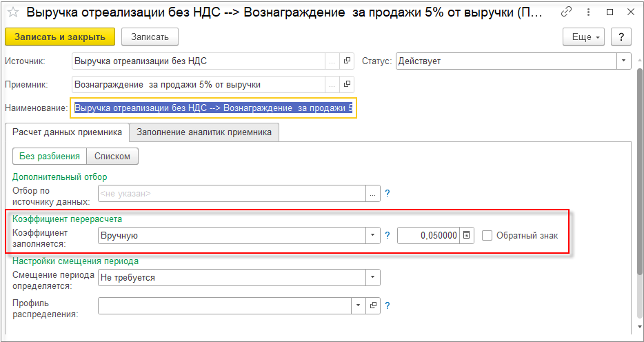Viewport: 644px width, 342px height.
Task: Click Записать и закрыть button
Action: coord(60,37)
